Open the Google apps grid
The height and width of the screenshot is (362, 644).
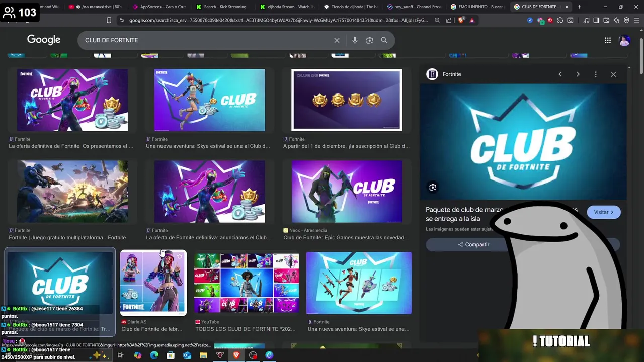click(x=608, y=40)
